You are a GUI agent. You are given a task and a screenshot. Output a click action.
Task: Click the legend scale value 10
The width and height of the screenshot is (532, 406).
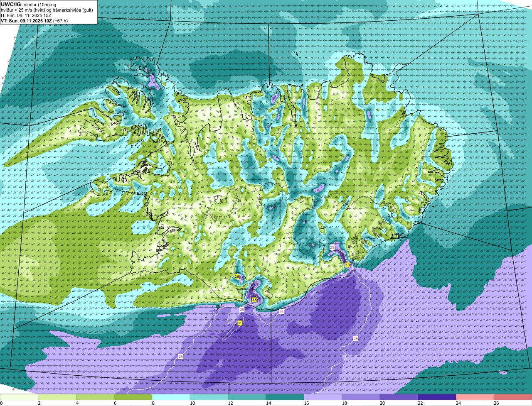tap(192, 403)
